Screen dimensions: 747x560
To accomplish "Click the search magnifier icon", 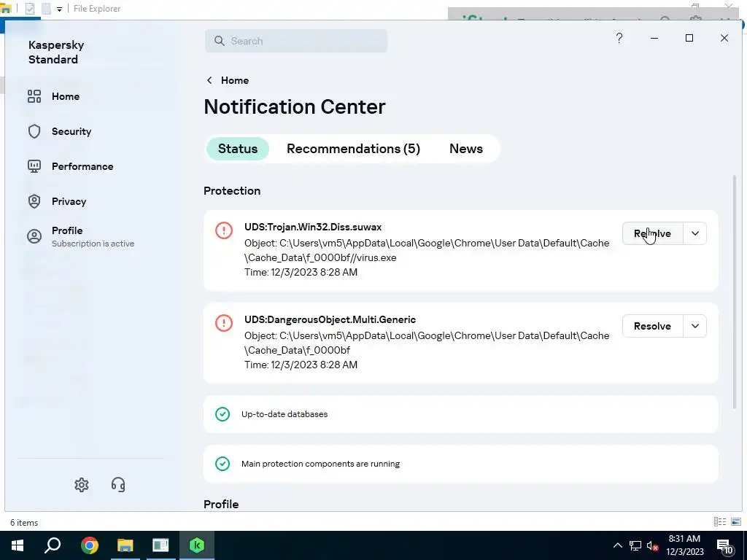I will pos(219,41).
